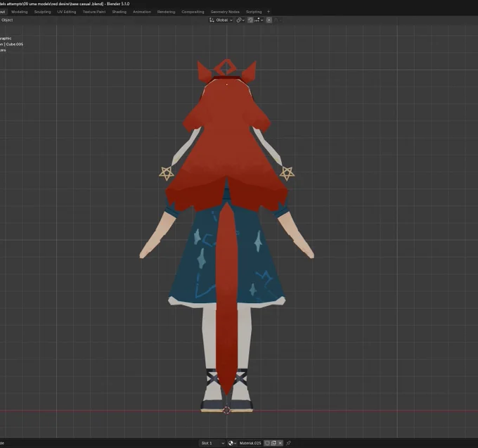Open the Compositing workspace tab

click(193, 12)
